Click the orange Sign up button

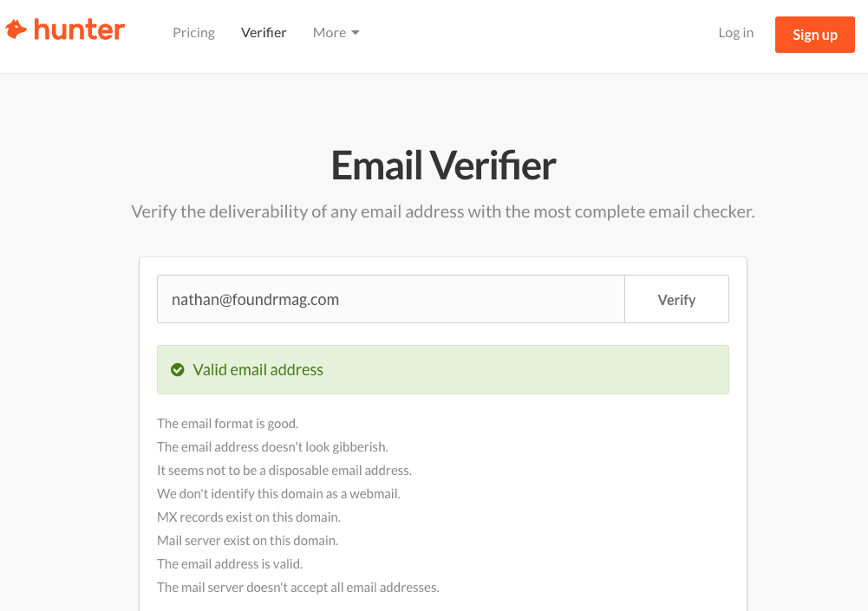(x=815, y=35)
